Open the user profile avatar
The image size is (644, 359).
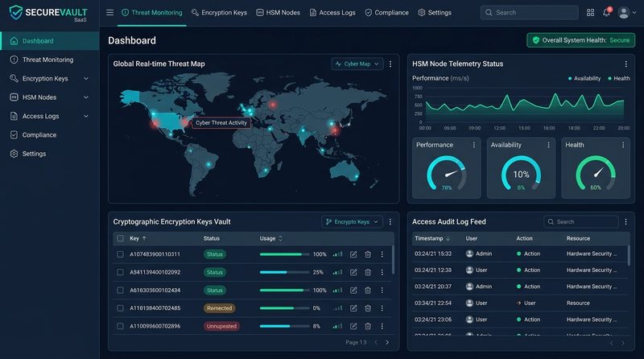[x=623, y=13]
